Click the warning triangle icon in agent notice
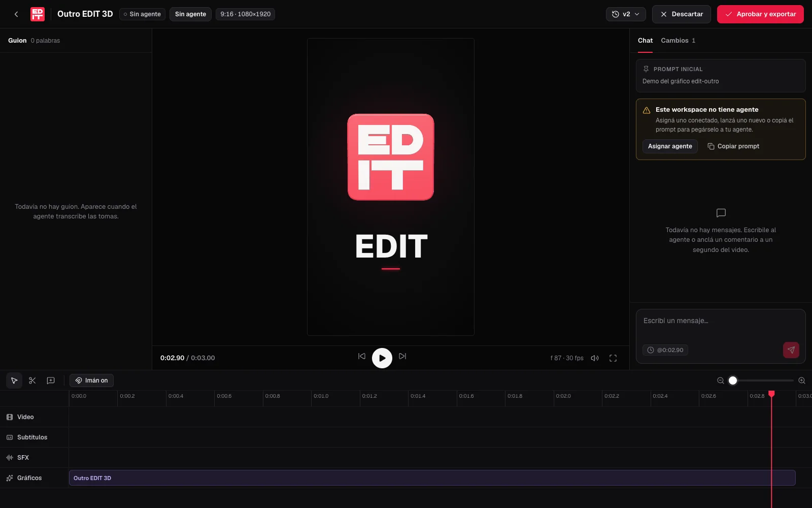 coord(647,110)
